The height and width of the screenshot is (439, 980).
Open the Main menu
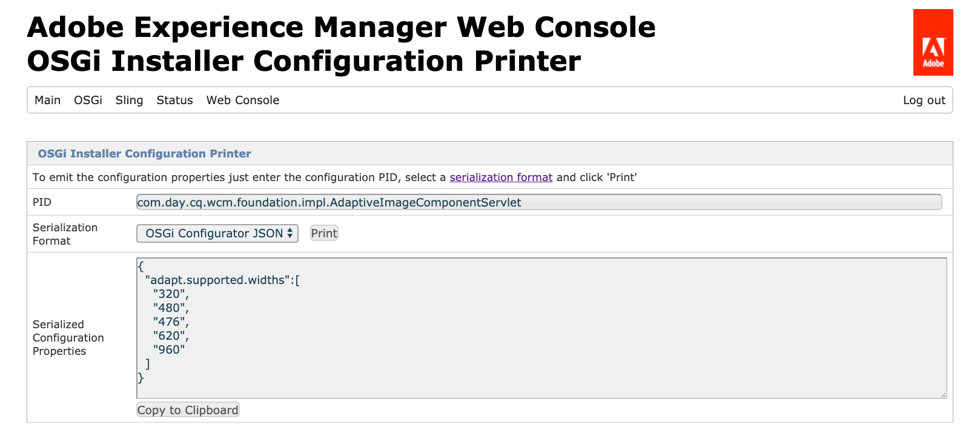tap(47, 101)
